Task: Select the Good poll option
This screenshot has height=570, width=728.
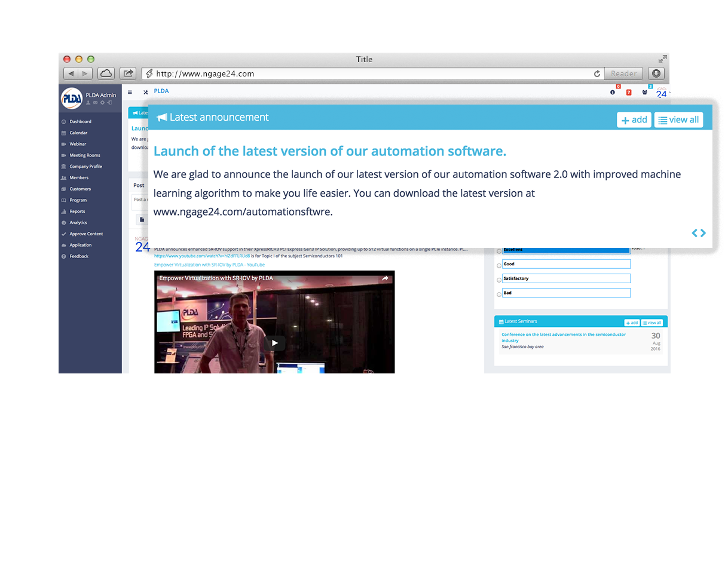Action: tap(500, 265)
